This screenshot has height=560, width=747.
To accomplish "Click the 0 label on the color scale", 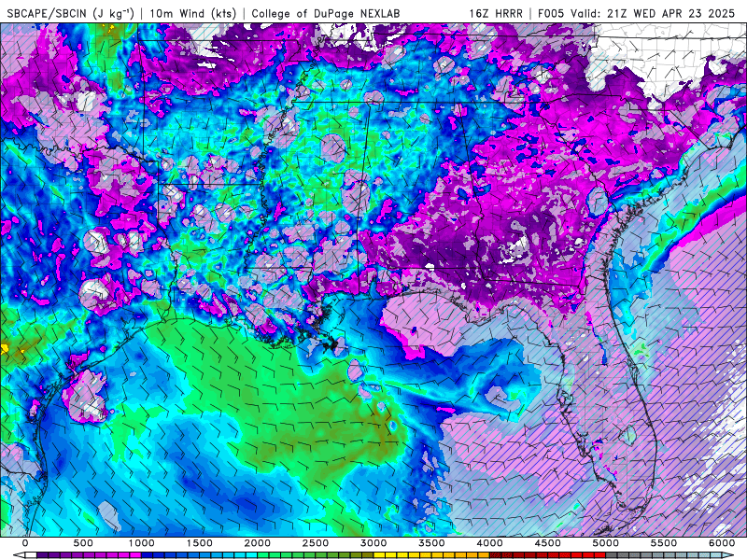I will point(25,543).
